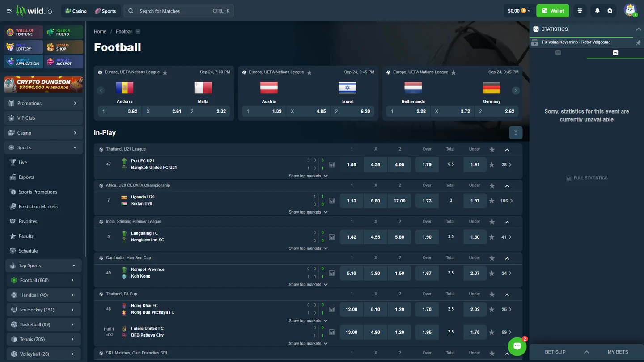Go to the Home breadcrumb link
644x362 pixels.
click(x=100, y=31)
